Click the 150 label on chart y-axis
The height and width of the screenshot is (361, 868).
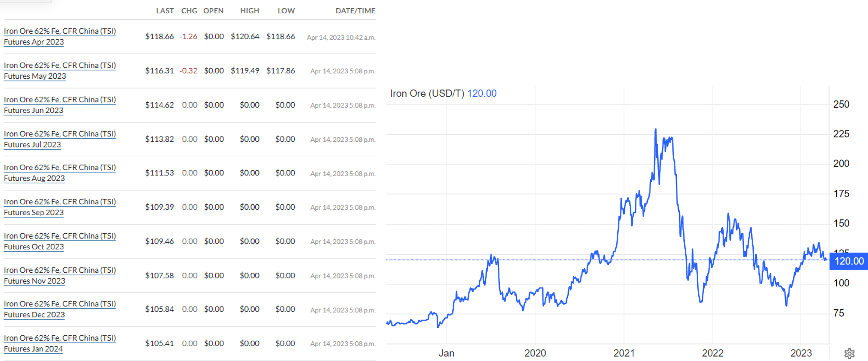841,223
